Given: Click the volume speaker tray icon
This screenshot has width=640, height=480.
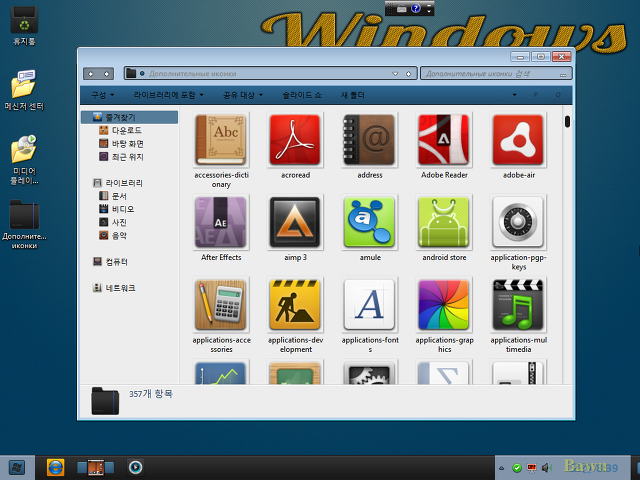Looking at the screenshot, I should [546, 468].
